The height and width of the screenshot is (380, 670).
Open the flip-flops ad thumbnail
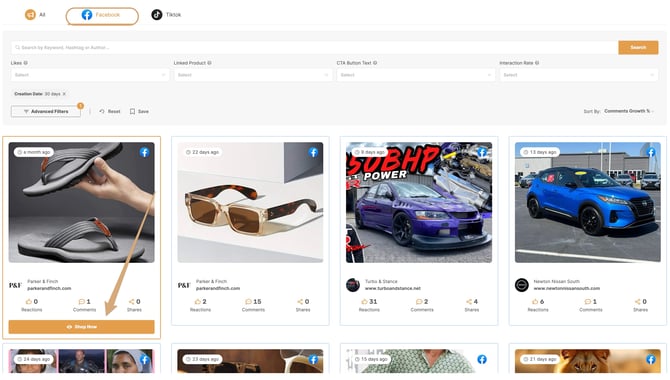[x=82, y=203]
